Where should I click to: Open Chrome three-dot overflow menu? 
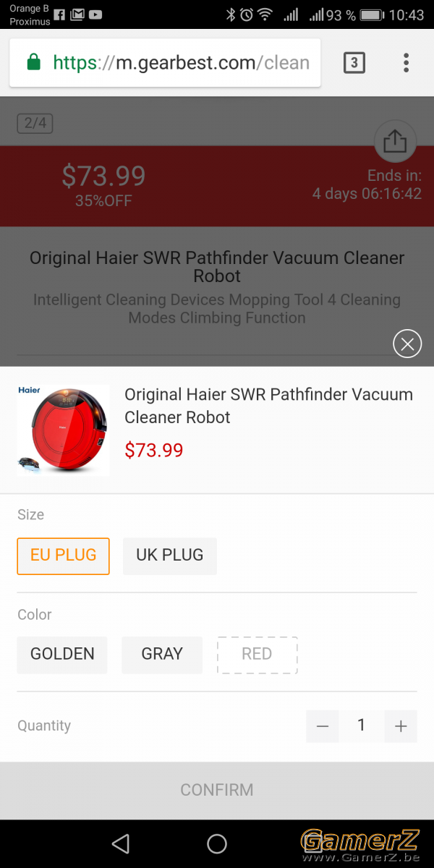tap(407, 62)
